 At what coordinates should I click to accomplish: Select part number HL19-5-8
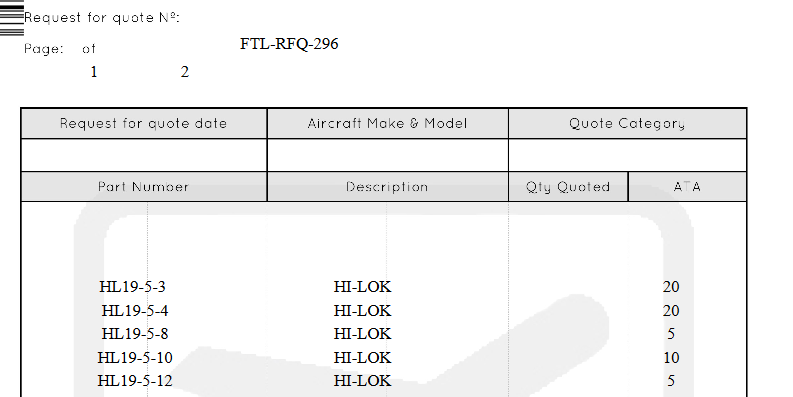(135, 334)
